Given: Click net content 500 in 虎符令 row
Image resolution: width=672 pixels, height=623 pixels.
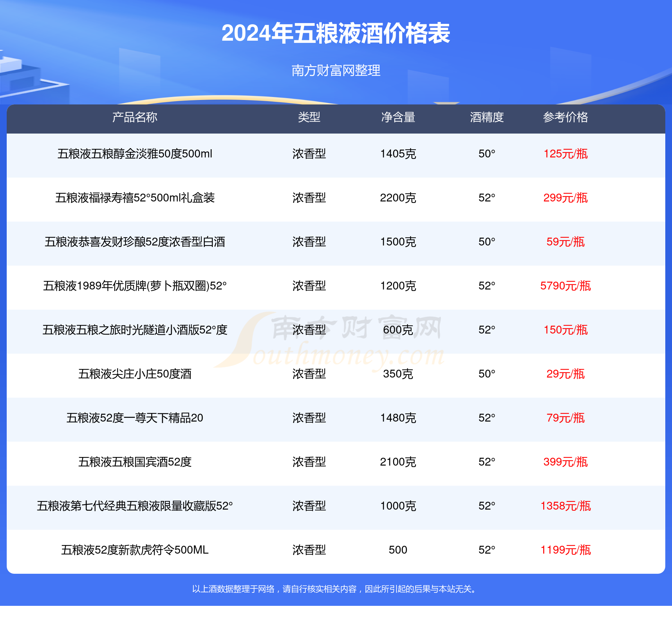Looking at the screenshot, I should click(398, 550).
